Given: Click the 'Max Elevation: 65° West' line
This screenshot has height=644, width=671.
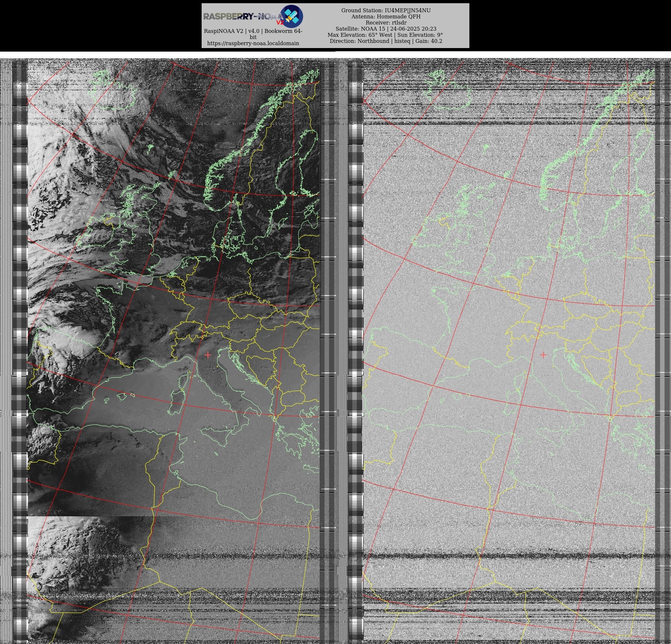Looking at the screenshot, I should pyautogui.click(x=385, y=35).
